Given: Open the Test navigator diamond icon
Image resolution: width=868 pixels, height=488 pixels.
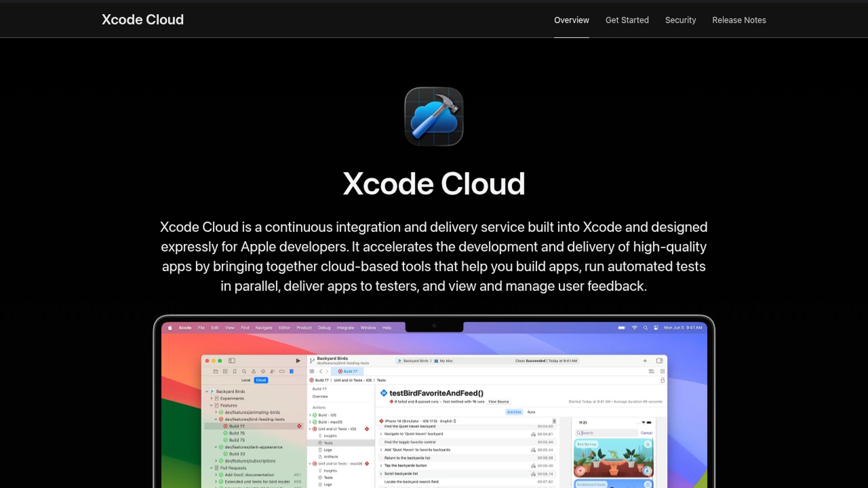Looking at the screenshot, I should tap(263, 371).
